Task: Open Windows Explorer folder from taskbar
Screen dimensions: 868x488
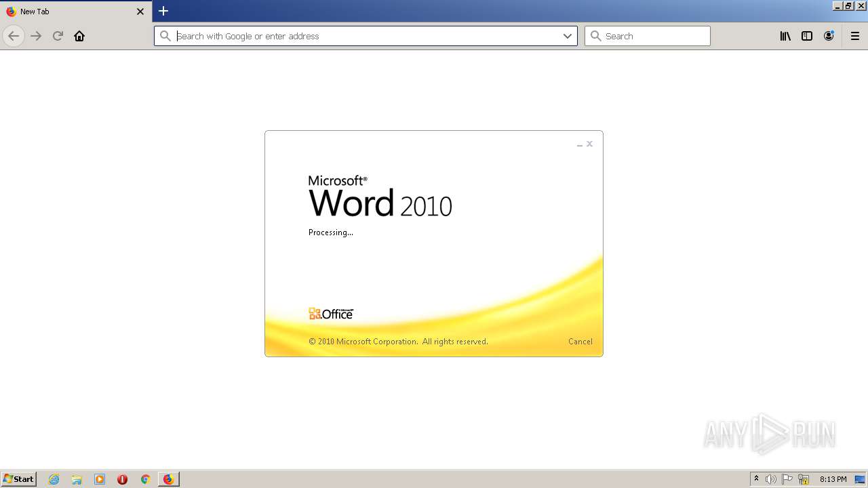Action: tap(77, 479)
